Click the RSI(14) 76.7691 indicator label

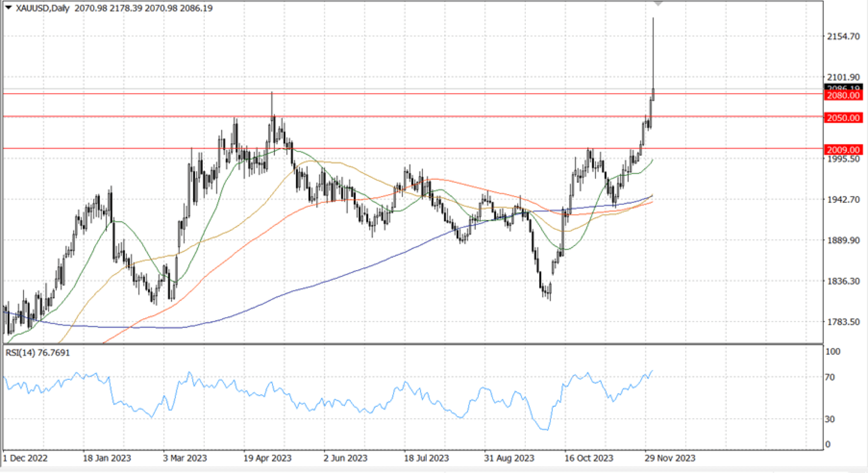[x=37, y=353]
